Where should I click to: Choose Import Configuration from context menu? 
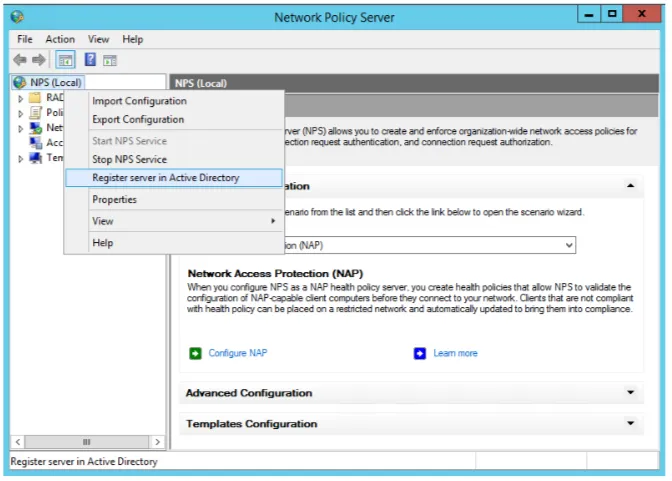[x=174, y=101]
